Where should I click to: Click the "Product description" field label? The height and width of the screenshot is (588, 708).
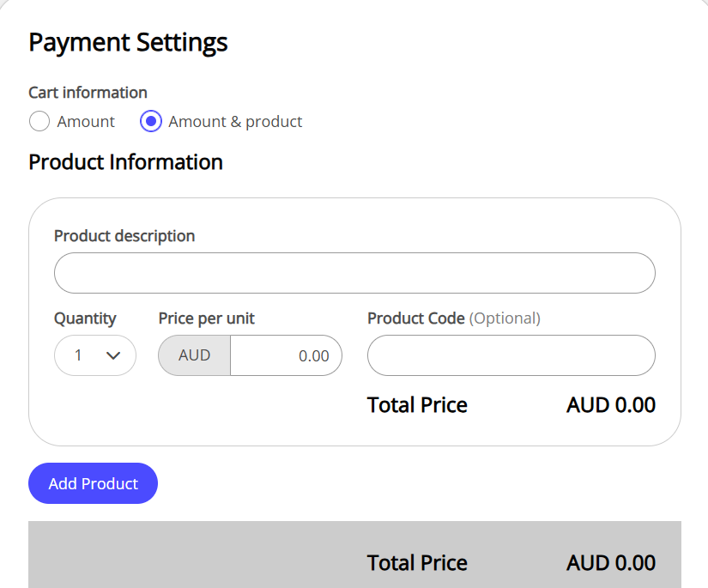pos(124,235)
